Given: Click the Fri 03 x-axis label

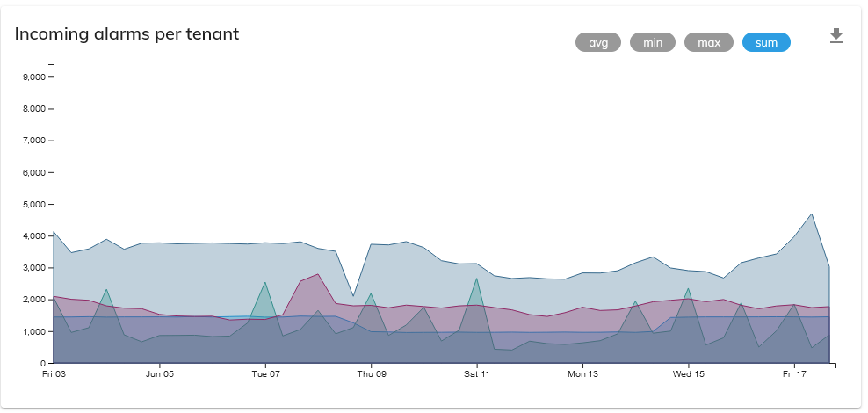Looking at the screenshot, I should (54, 373).
